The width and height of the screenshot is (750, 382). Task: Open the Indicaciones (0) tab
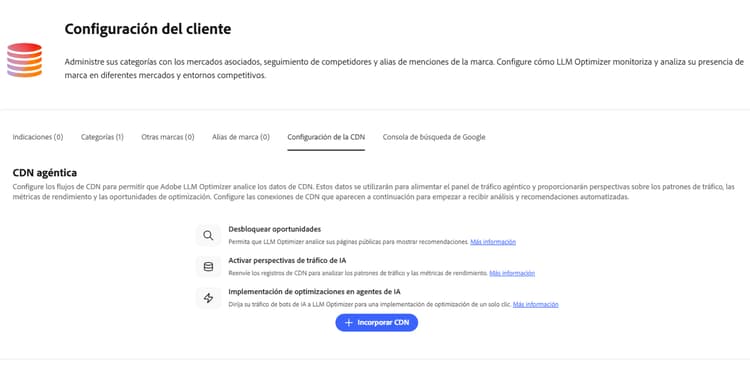[x=38, y=137]
